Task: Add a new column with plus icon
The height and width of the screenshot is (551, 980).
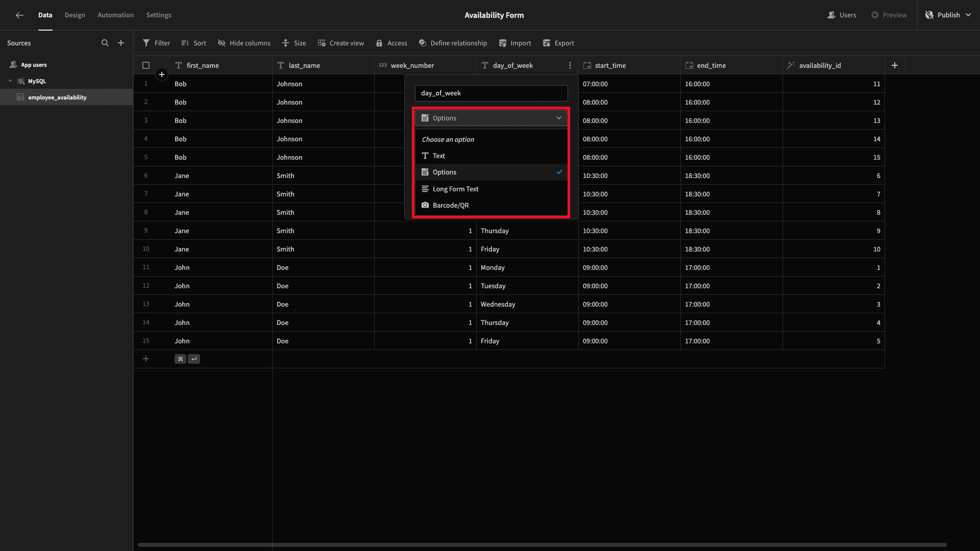Action: pos(894,65)
